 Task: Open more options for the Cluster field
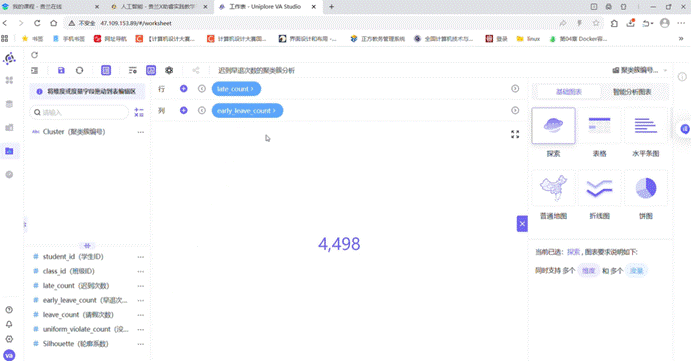pyautogui.click(x=141, y=132)
